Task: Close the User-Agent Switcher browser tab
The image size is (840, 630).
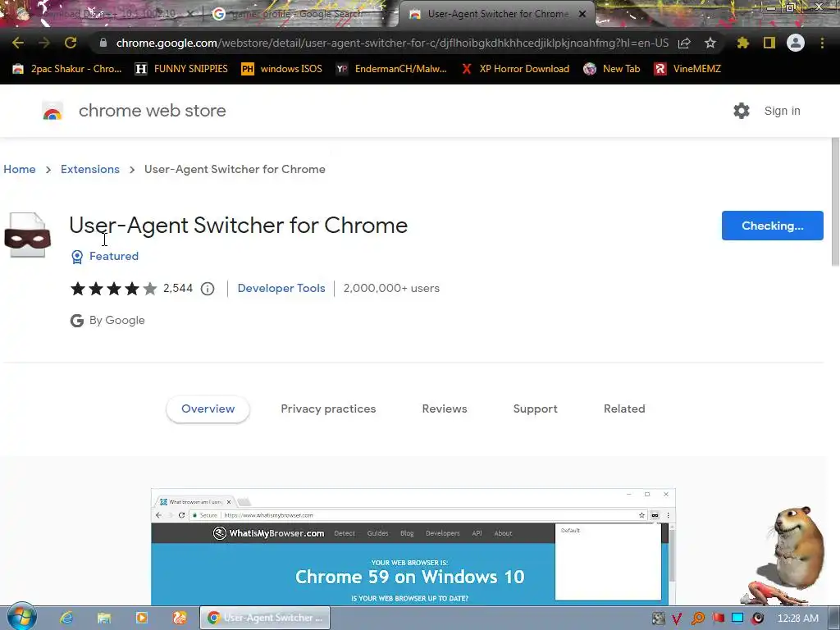Action: 582,14
